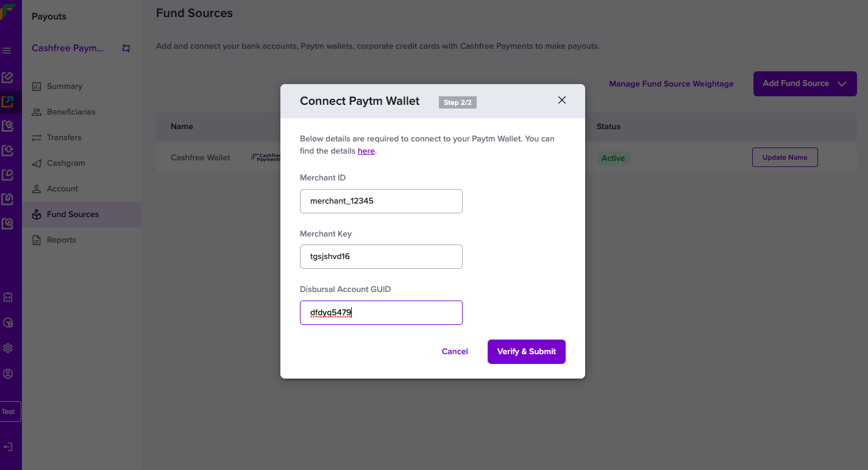
Task: Click Cancel in the Paytm dialog
Action: pos(455,352)
